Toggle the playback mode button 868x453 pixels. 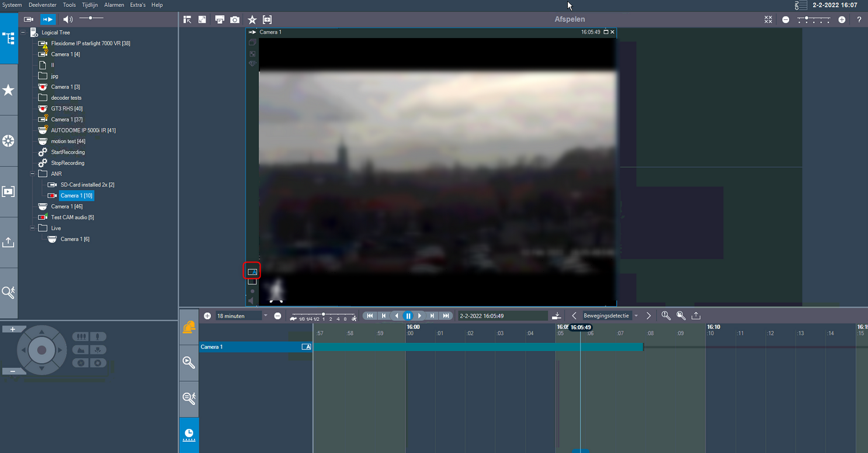48,19
